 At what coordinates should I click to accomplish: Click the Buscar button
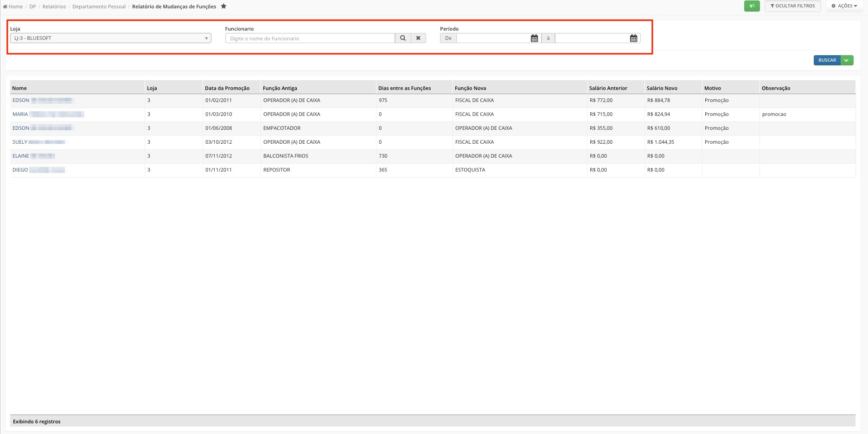point(827,60)
